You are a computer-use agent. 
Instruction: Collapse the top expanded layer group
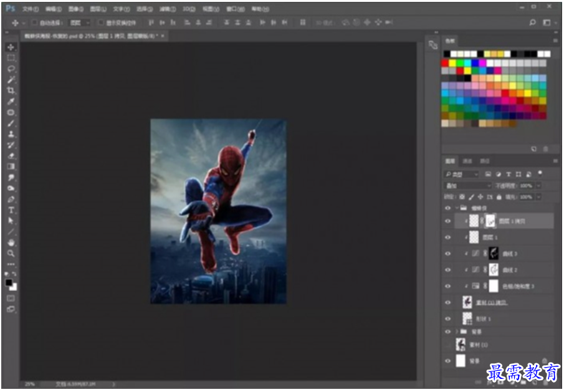(457, 208)
